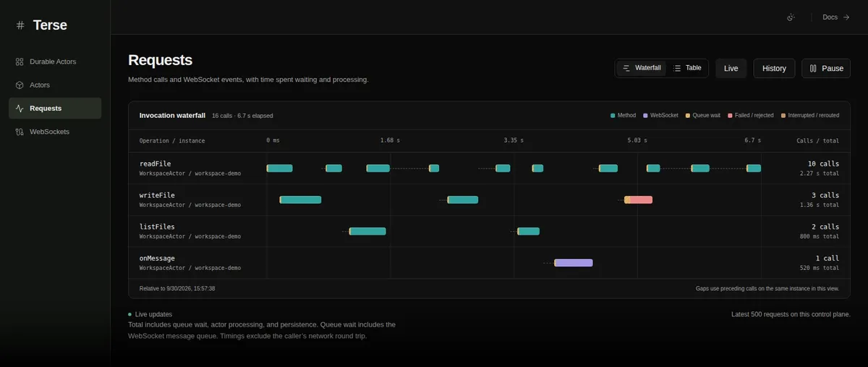
Task: Click the "Invocation waterfall" heading
Action: click(172, 115)
